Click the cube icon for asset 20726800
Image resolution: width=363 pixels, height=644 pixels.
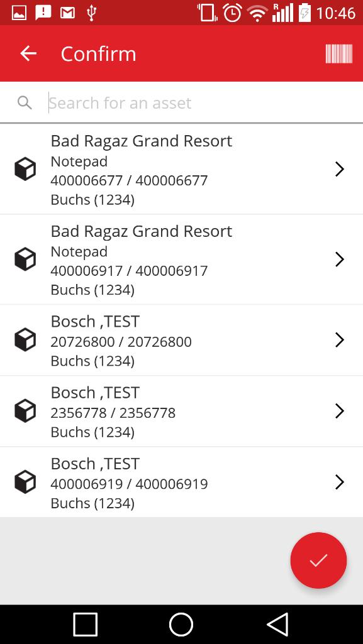tap(25, 340)
